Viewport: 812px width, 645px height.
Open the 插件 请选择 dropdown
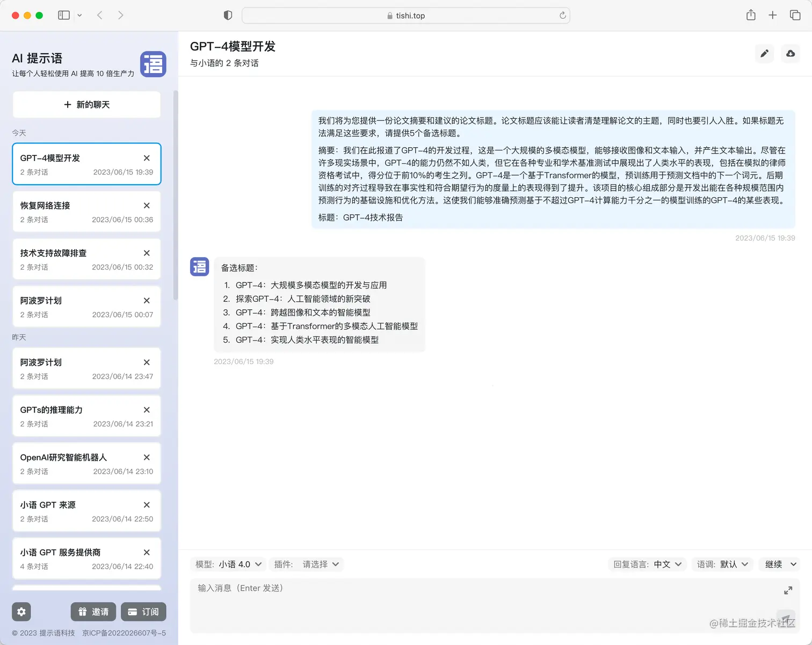(307, 564)
